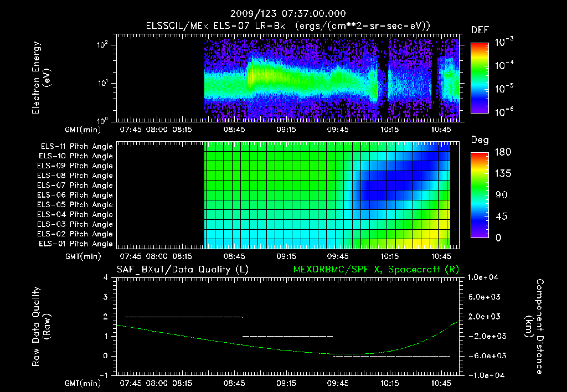Select the ELS-07 Pitch Angle row label
Image resolution: width=567 pixels, height=392 pixels.
(75, 185)
